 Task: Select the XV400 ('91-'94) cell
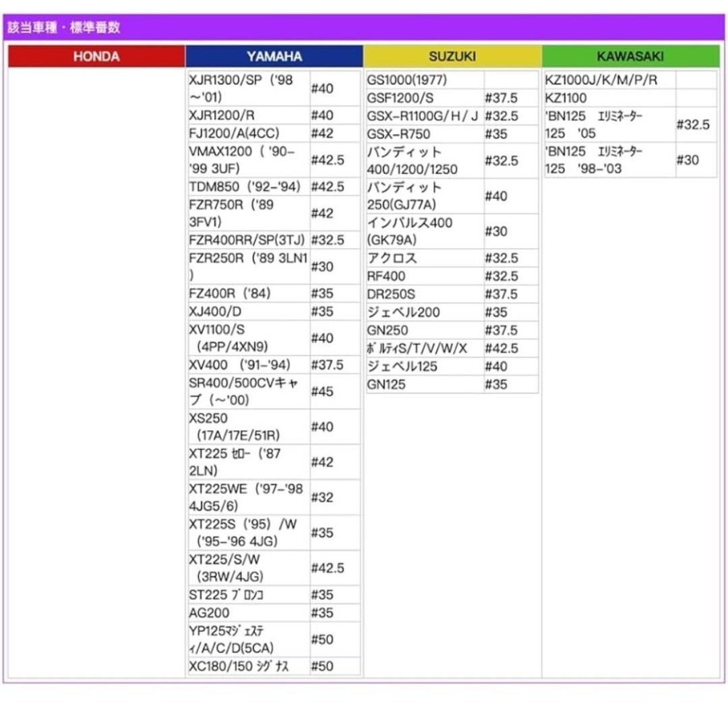point(248,365)
